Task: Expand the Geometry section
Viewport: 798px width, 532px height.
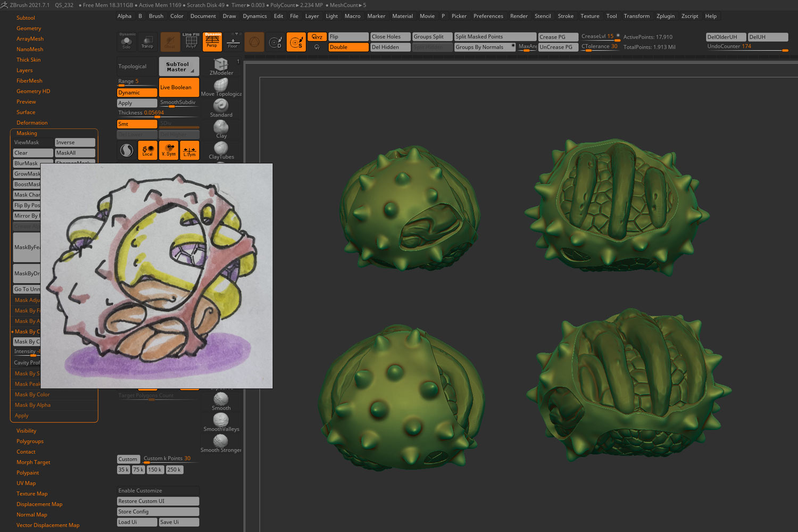Action: [x=29, y=28]
